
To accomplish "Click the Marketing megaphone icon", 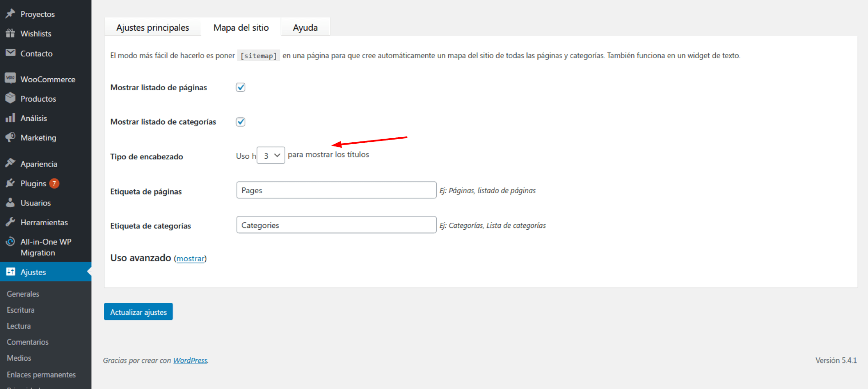I will tap(10, 137).
